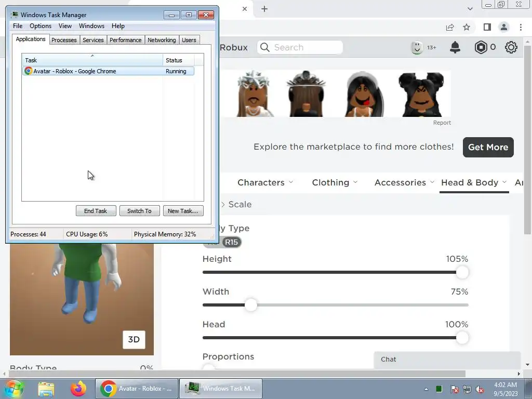Click the avatar face icon in Roblox header

tap(417, 47)
